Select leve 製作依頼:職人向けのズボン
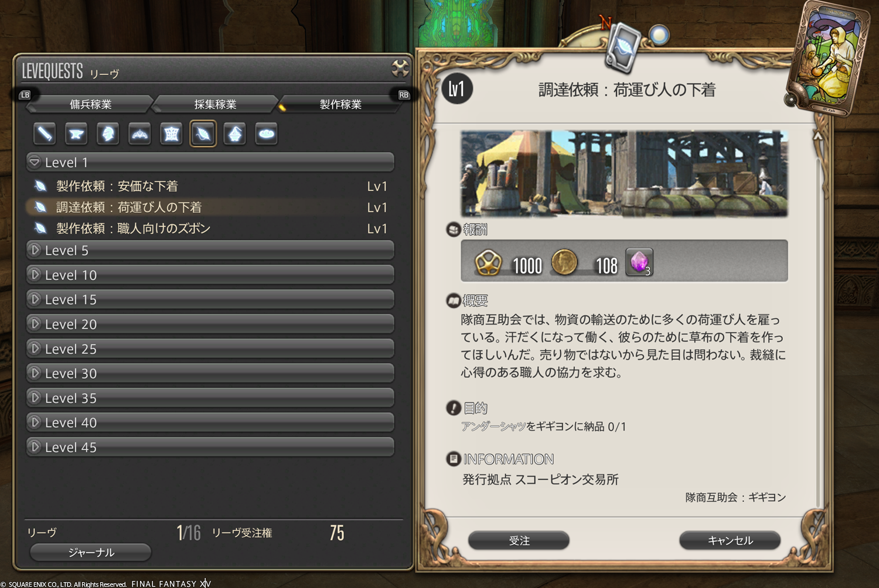The width and height of the screenshot is (879, 588). point(210,228)
